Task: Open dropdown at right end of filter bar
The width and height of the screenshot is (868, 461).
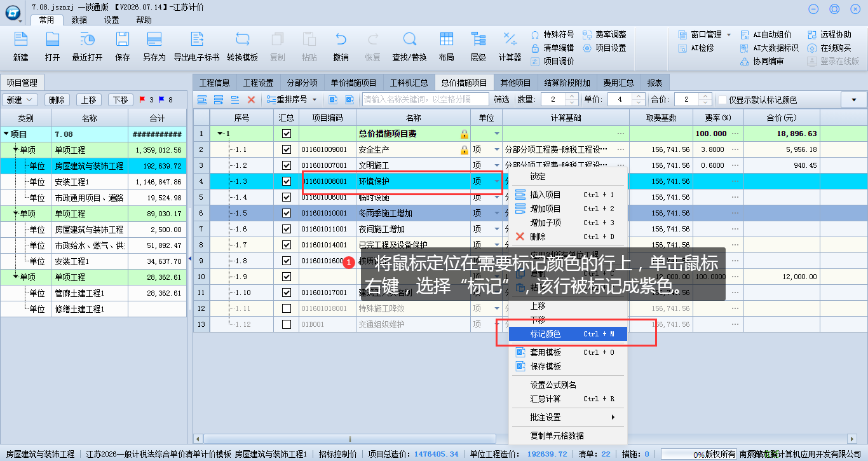Action: (853, 100)
